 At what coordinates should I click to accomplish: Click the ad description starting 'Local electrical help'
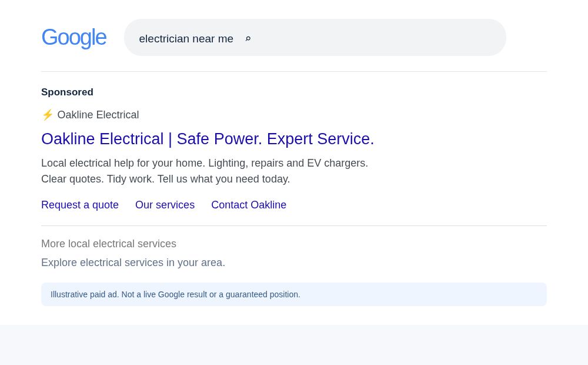tap(205, 163)
